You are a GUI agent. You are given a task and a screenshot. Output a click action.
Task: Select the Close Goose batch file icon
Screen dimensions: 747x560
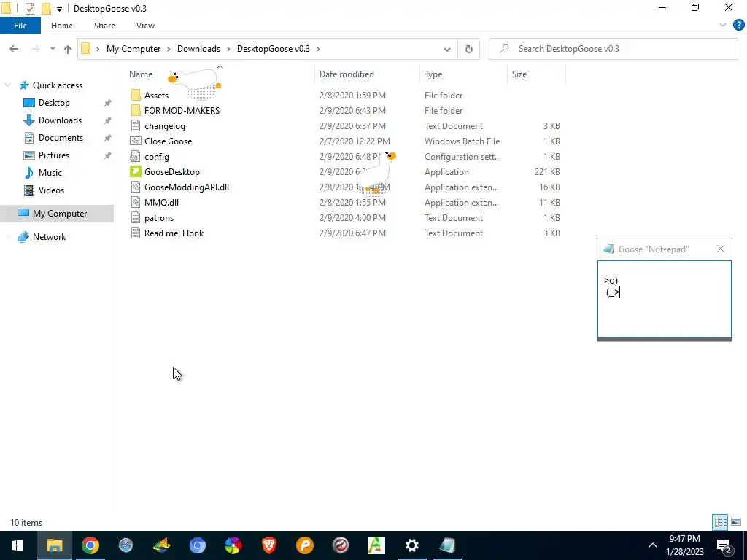pos(136,141)
